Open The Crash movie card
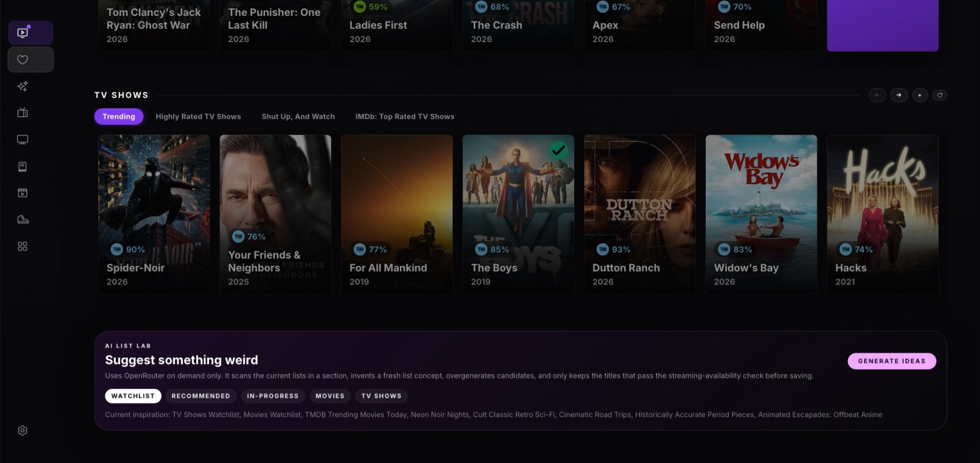The image size is (980, 463). pos(518,26)
